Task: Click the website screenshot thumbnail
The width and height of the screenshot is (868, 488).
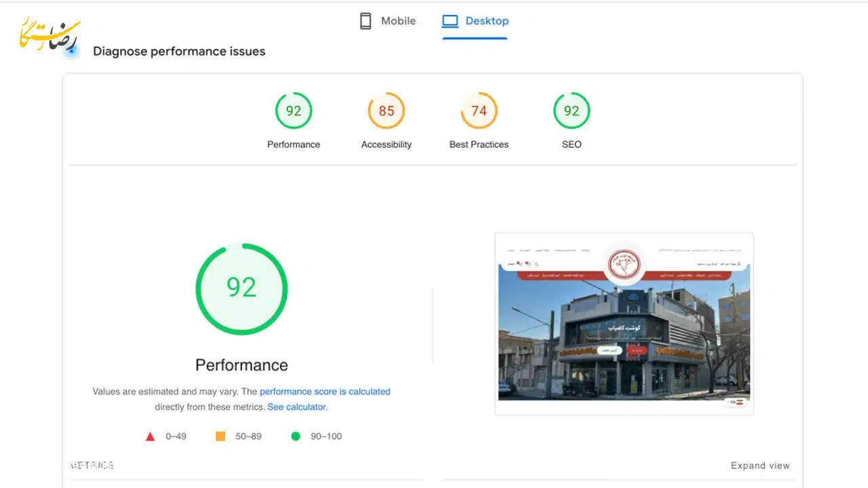Action: 624,323
